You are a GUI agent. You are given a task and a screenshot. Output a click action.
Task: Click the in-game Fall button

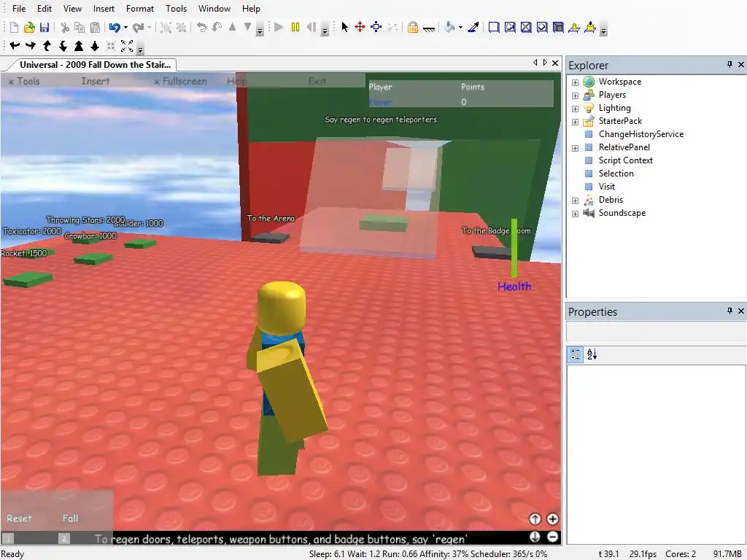[70, 518]
